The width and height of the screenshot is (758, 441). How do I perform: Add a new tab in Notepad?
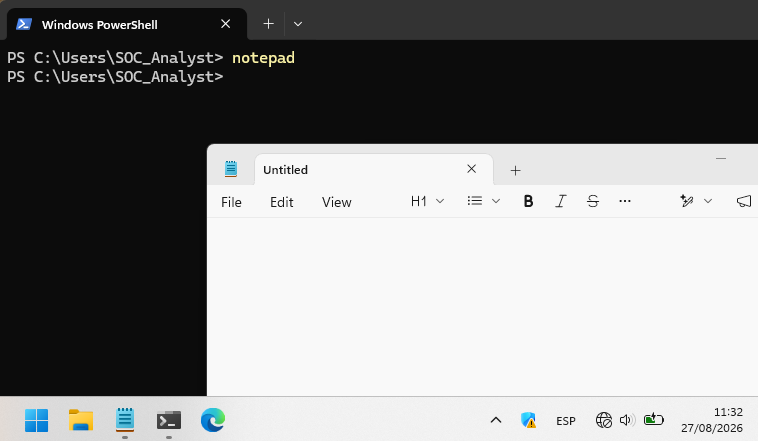(515, 170)
